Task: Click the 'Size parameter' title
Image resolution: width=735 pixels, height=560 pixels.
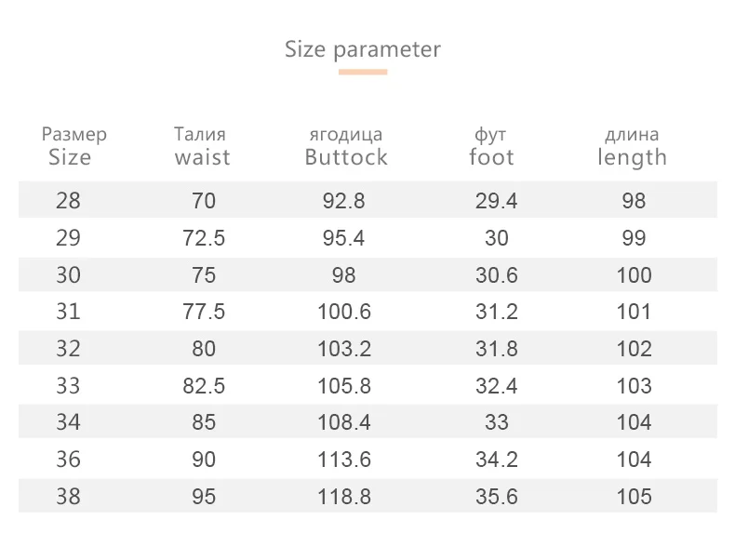Action: click(x=362, y=49)
